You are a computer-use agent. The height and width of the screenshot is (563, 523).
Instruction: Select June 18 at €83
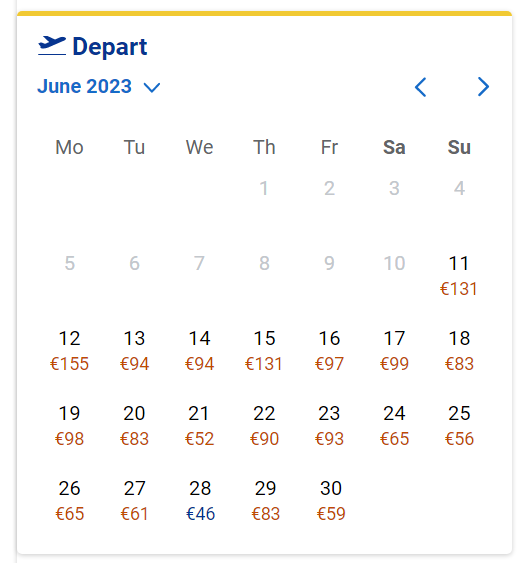pyautogui.click(x=459, y=350)
